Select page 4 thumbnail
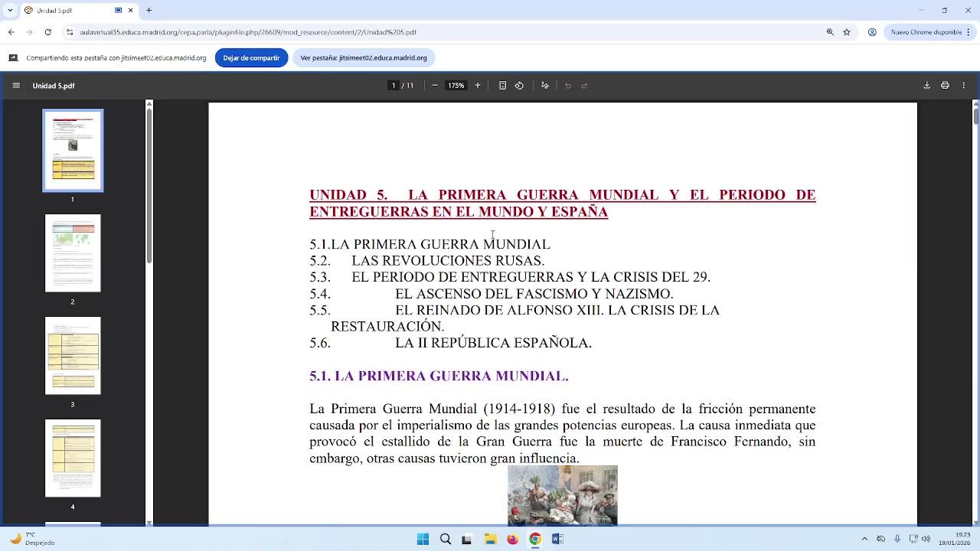The width and height of the screenshot is (980, 551). 73,458
